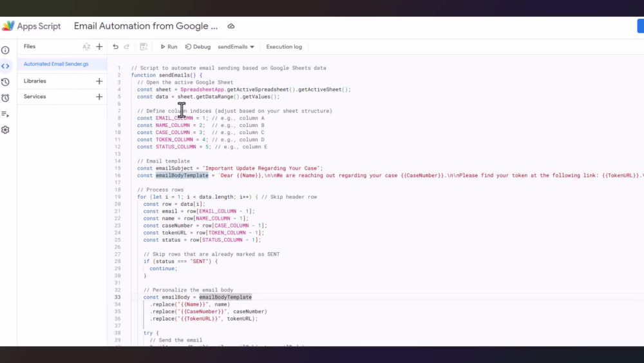
Task: Click 'const STATUS_COLUMN = 5' line
Action: tap(202, 147)
